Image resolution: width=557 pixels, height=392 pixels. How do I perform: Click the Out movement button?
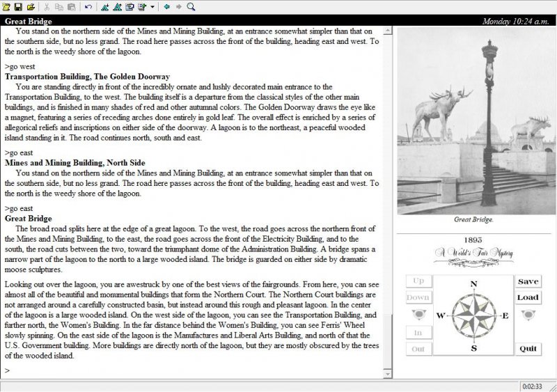tap(419, 349)
